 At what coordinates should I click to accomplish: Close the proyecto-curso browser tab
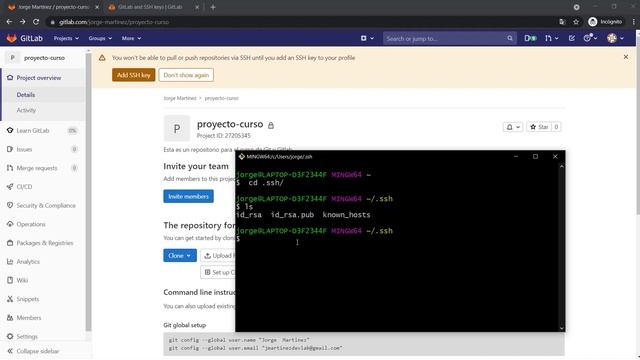[x=97, y=7]
